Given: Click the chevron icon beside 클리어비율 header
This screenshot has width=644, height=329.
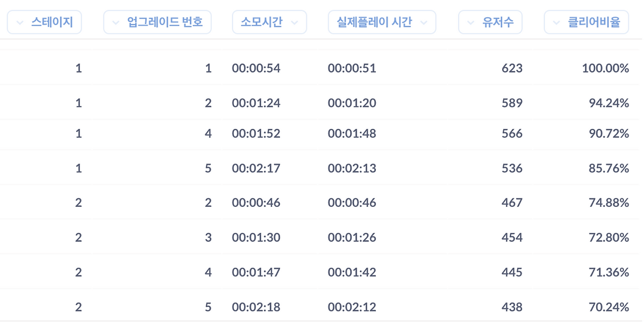Looking at the screenshot, I should pos(556,23).
